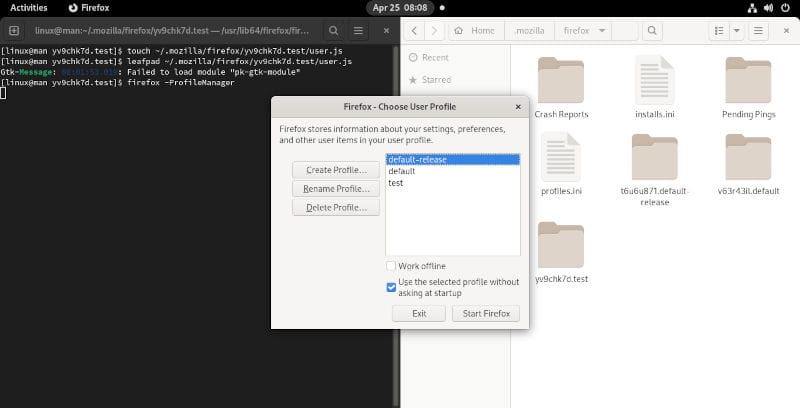Select the .mozilla path segment
Viewport: 800px width, 408px height.
tap(529, 31)
